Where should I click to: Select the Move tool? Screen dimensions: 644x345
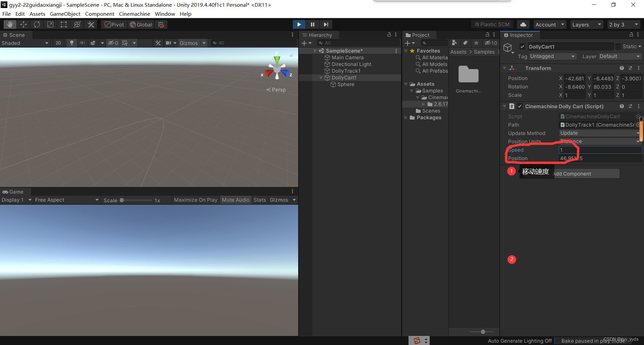[x=23, y=24]
